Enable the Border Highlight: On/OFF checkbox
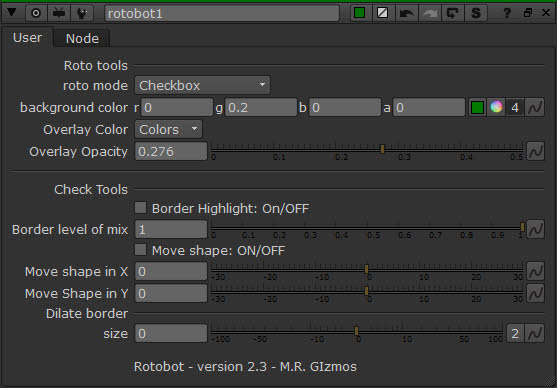Image resolution: width=557 pixels, height=388 pixels. pos(141,208)
